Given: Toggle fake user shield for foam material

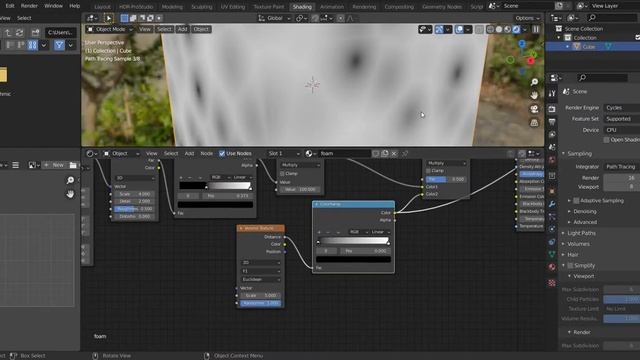Looking at the screenshot, I should [376, 153].
